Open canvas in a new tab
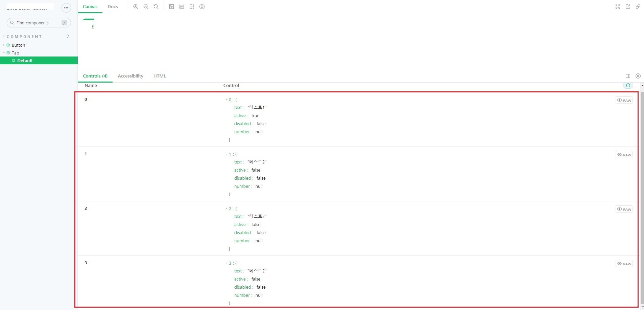This screenshot has height=310, width=644. point(628,7)
